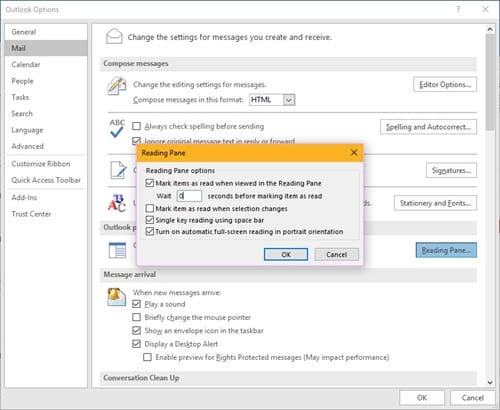
Task: Enable preview for Rights Protected messages
Action: [147, 357]
